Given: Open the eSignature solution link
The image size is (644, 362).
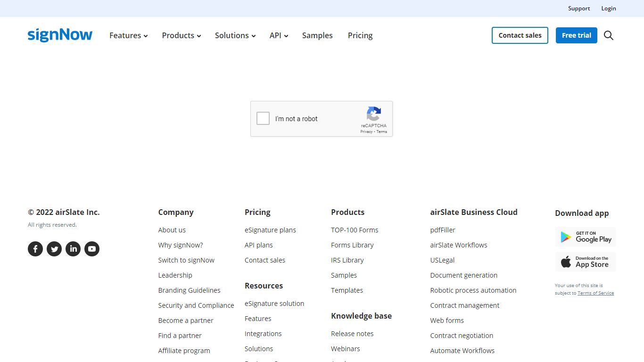Looking at the screenshot, I should tap(274, 304).
